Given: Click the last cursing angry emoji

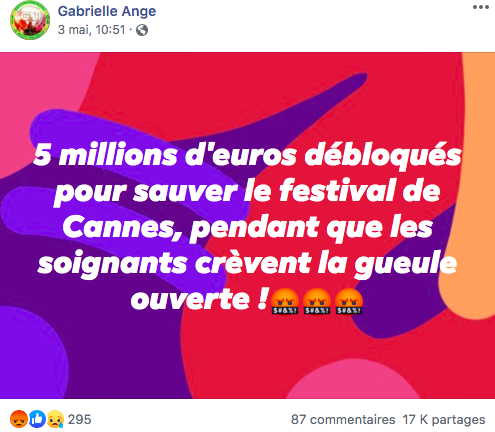Looking at the screenshot, I should tap(349, 301).
